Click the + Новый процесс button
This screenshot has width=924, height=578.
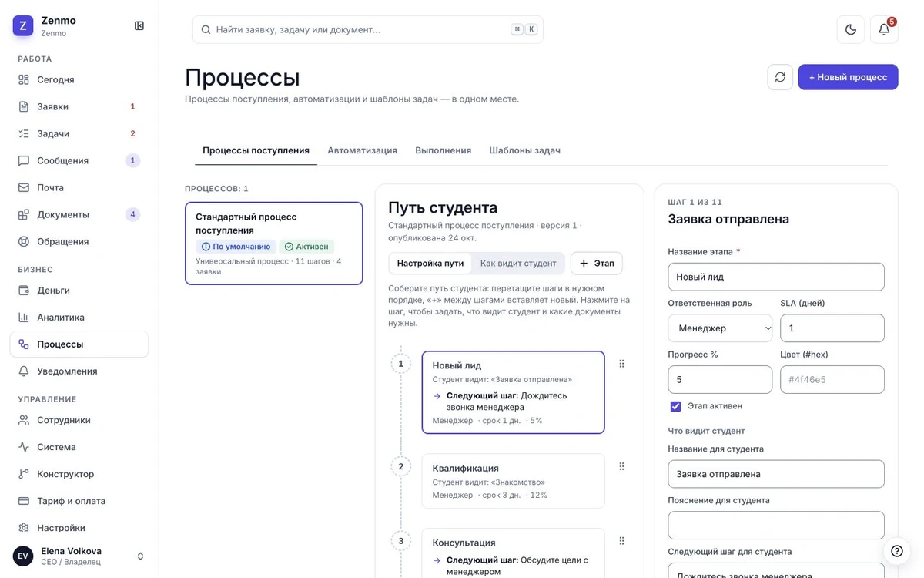tap(848, 77)
